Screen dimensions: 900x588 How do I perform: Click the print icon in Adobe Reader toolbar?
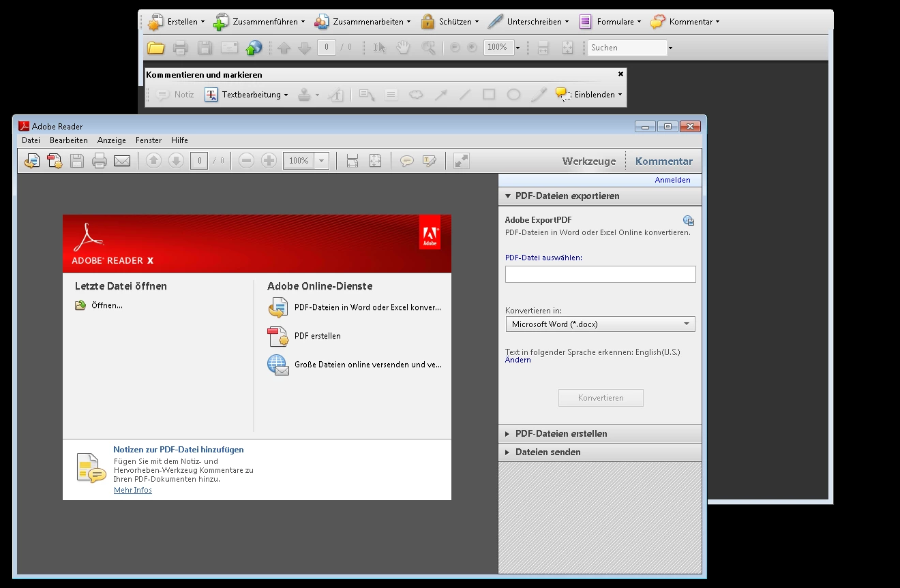pos(100,161)
